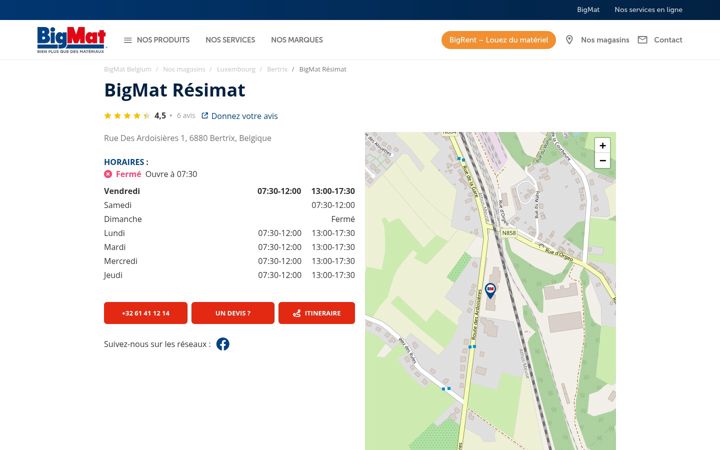The image size is (720, 450).
Task: Zoom in the map with plus button
Action: point(602,146)
